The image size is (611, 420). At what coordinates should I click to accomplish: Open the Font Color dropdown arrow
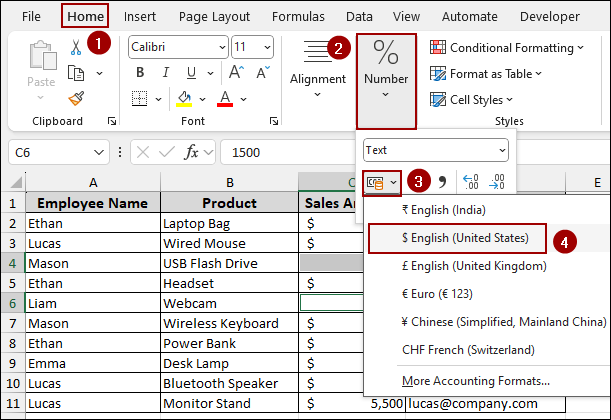[244, 99]
